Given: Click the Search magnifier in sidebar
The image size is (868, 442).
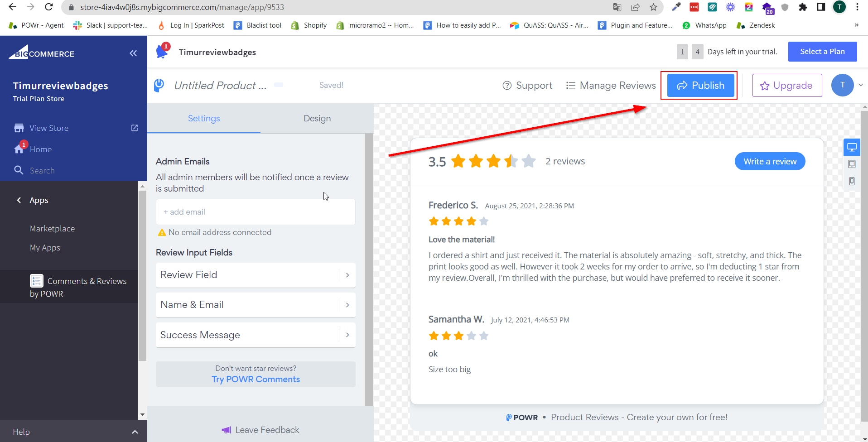Looking at the screenshot, I should [19, 170].
